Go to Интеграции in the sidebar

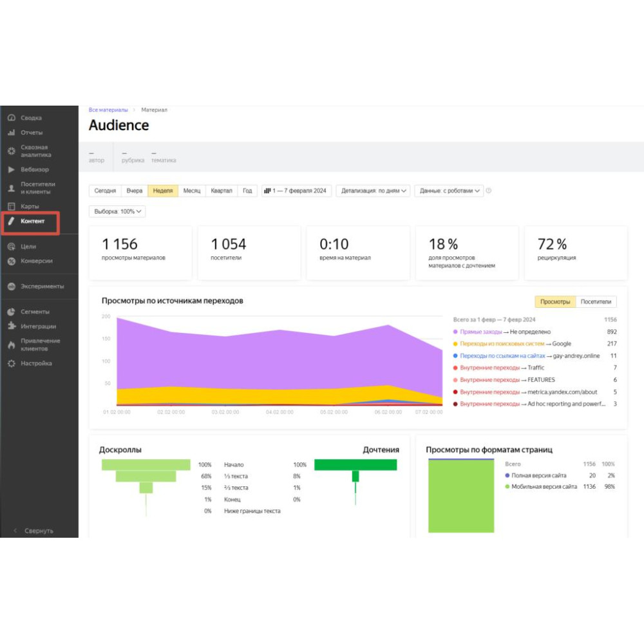(x=38, y=327)
